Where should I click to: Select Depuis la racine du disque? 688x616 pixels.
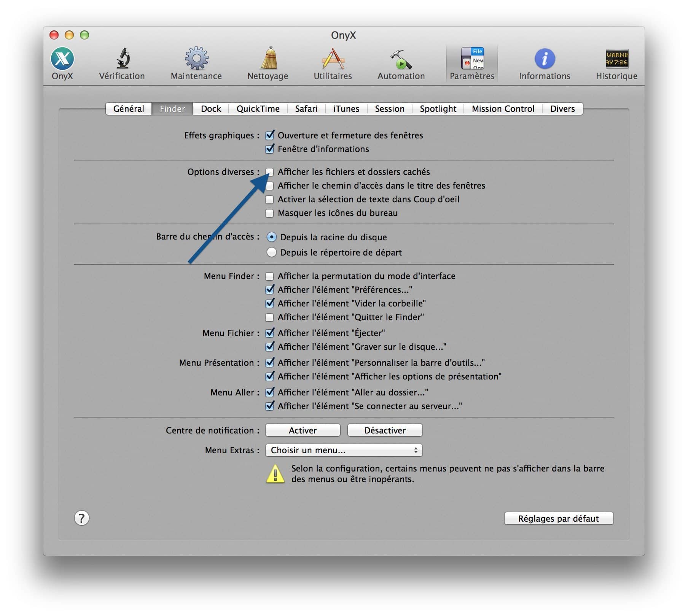coord(271,237)
